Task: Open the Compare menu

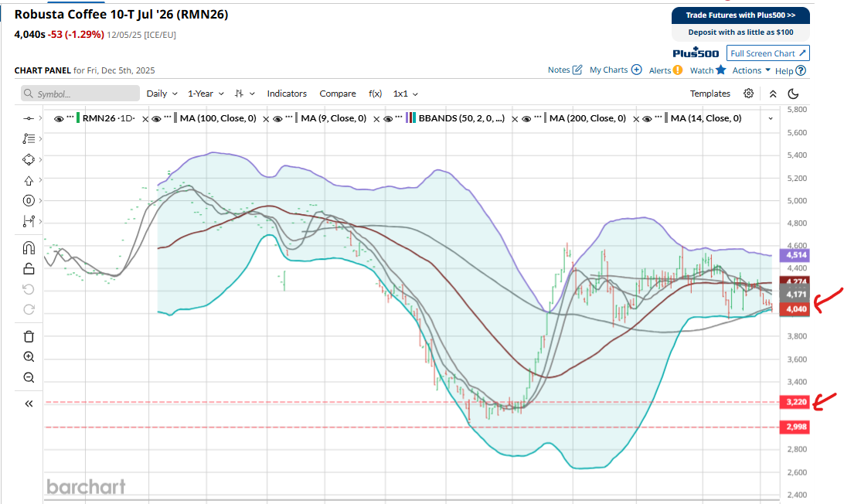Action: pos(338,94)
